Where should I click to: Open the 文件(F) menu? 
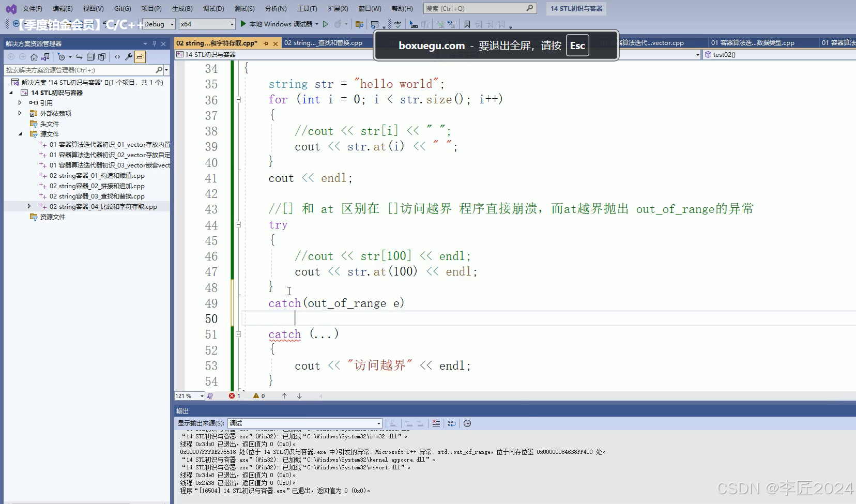(x=32, y=9)
